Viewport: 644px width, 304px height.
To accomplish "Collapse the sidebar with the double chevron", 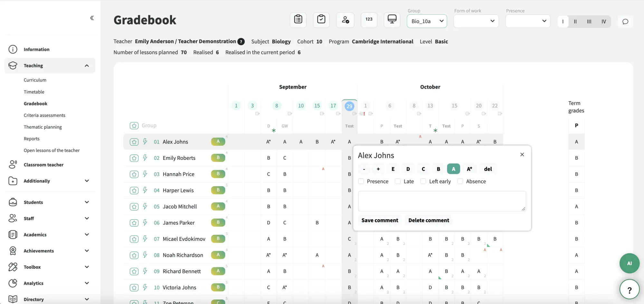I will [x=92, y=18].
